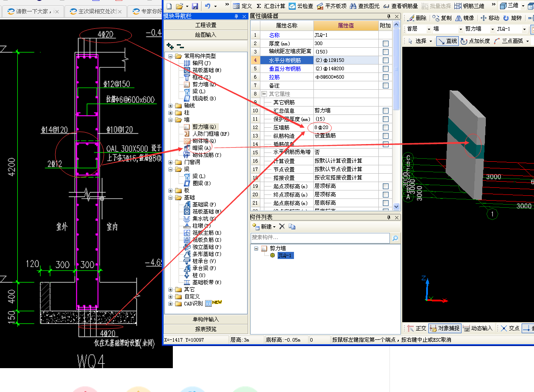Tick the 附加 checkbox for 起点顶标高 row
This screenshot has height=392, width=534.
[x=385, y=186]
